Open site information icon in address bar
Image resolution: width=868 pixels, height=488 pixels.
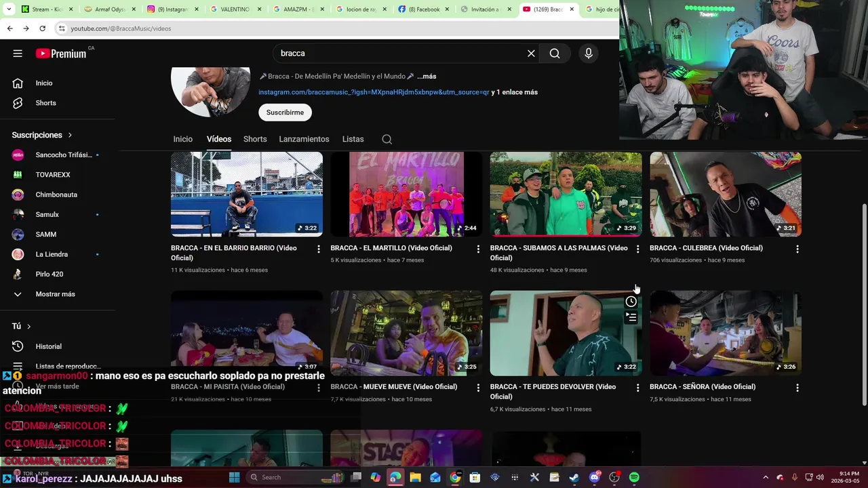62,28
